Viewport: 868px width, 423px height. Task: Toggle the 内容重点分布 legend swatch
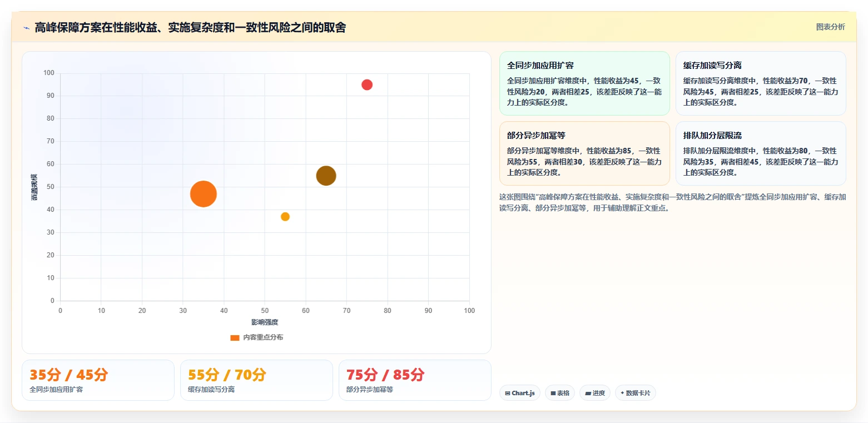235,337
